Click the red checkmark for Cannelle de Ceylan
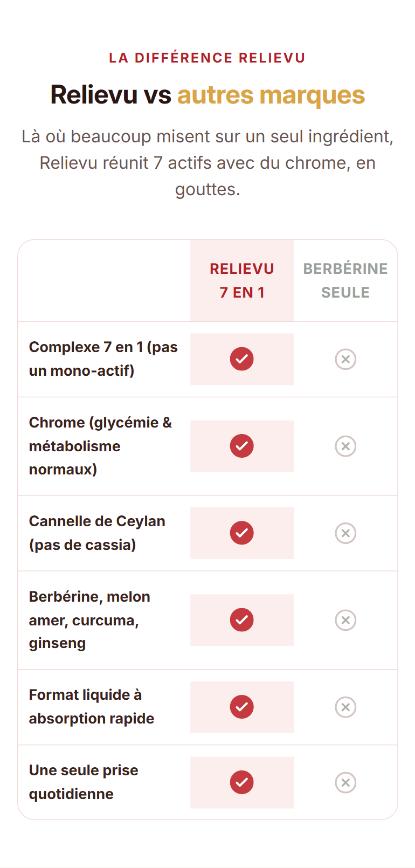The height and width of the screenshot is (868, 415). click(x=242, y=533)
